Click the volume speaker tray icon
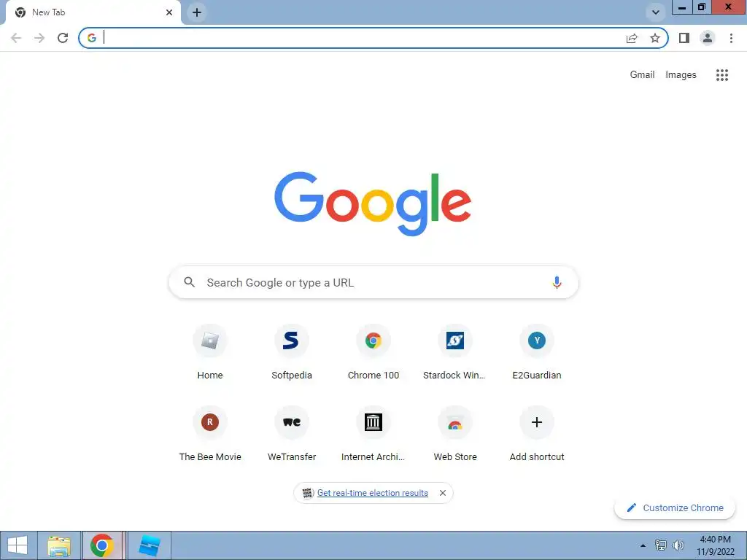This screenshot has width=747, height=560. [678, 545]
